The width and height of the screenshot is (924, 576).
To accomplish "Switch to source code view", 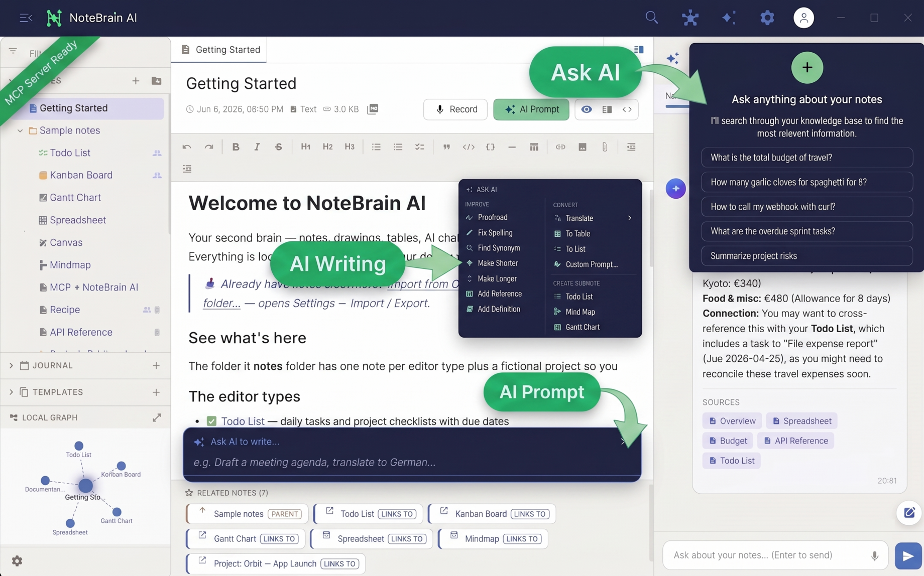I will [627, 109].
